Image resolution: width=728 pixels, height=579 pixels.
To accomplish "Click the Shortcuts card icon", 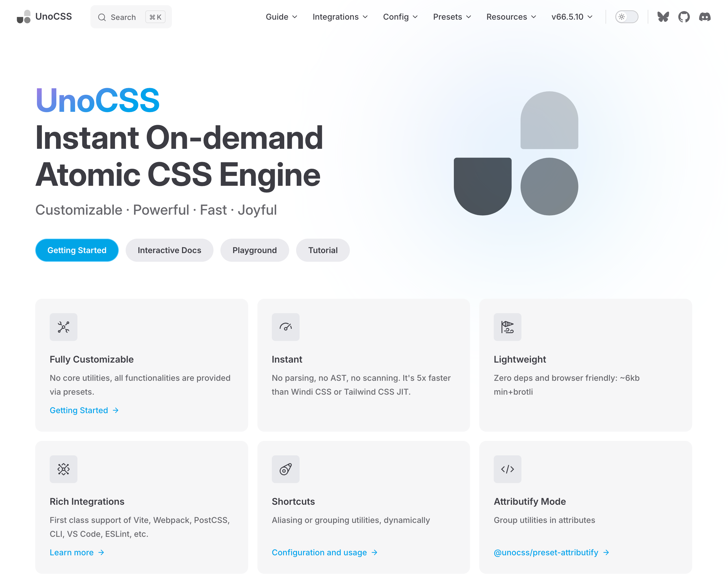I will (285, 469).
